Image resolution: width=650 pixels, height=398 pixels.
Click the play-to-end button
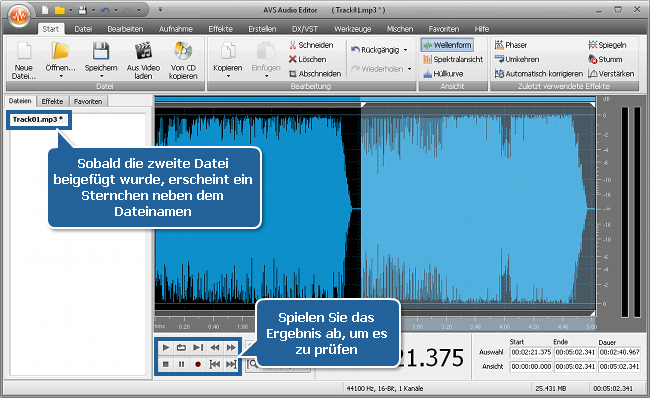click(x=198, y=347)
